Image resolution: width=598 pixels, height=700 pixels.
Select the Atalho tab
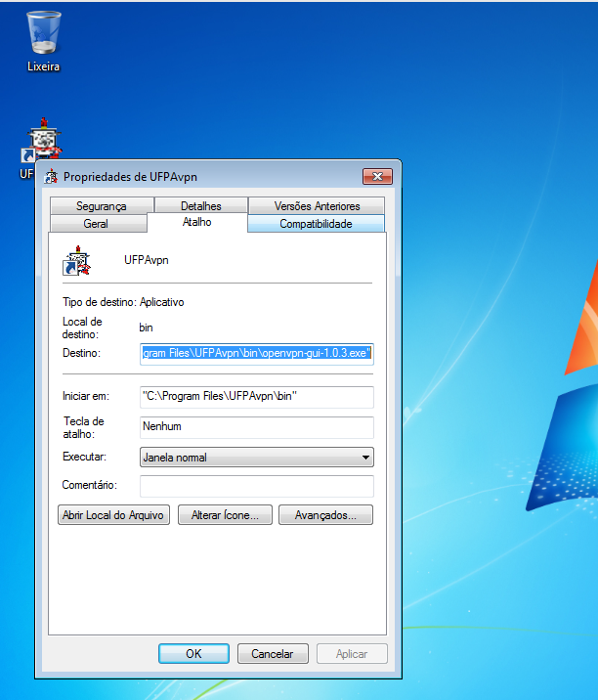point(196,222)
